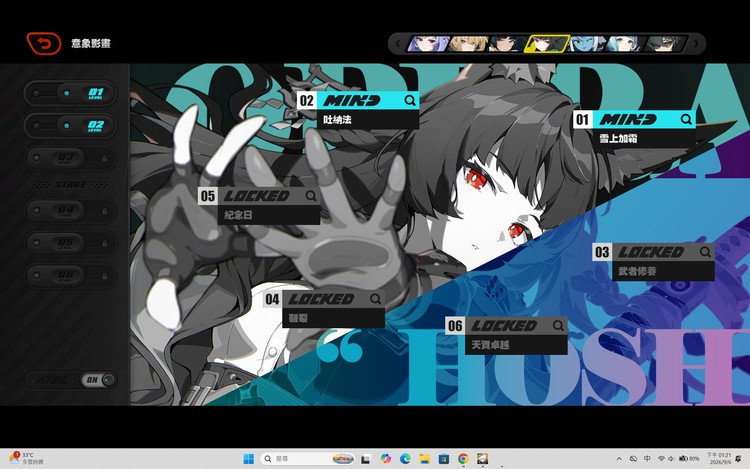Open the notification bell icon
This screenshot has height=469, width=750.
739,459
